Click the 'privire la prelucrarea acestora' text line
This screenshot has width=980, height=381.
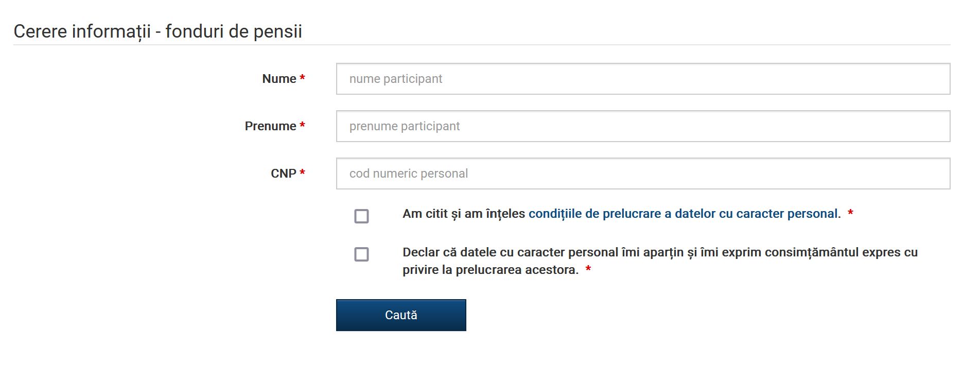point(490,270)
